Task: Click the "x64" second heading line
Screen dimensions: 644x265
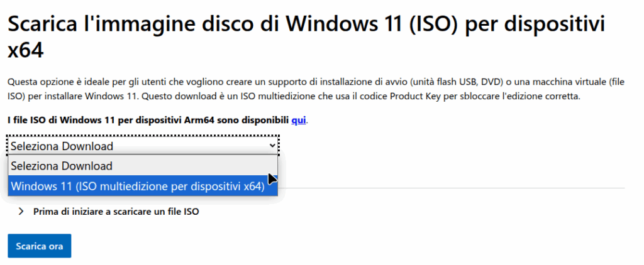Action: tap(25, 50)
